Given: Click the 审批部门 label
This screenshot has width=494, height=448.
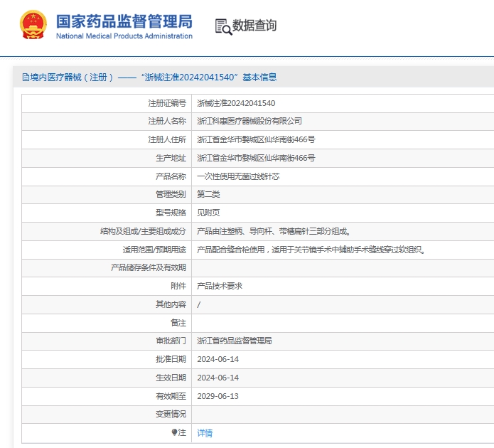Looking at the screenshot, I should pos(171,341).
